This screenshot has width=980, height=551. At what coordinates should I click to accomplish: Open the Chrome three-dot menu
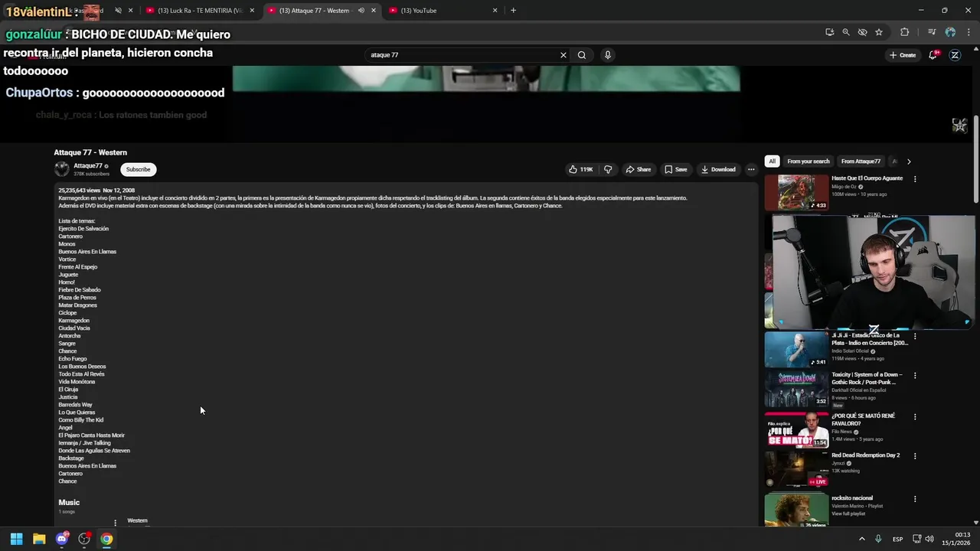click(967, 32)
